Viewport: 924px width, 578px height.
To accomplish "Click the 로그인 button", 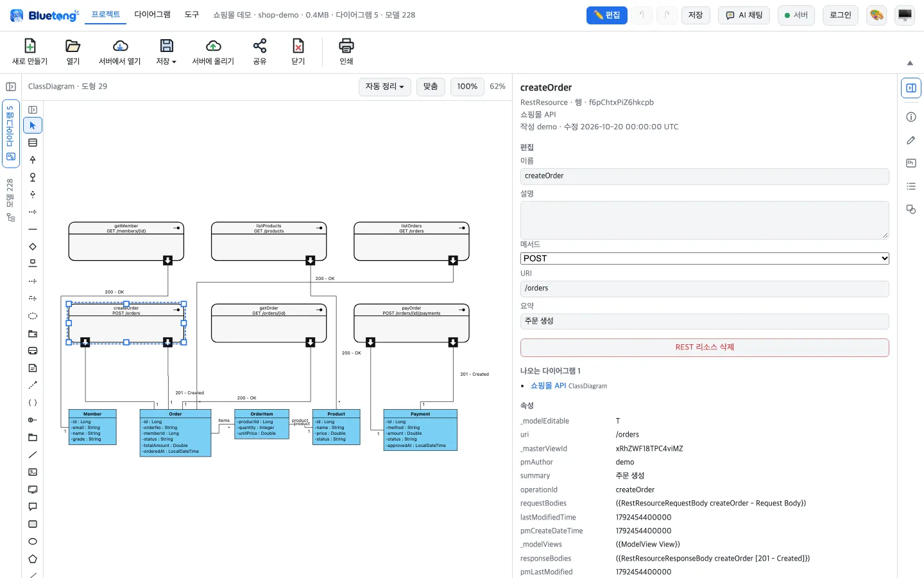I will (841, 15).
